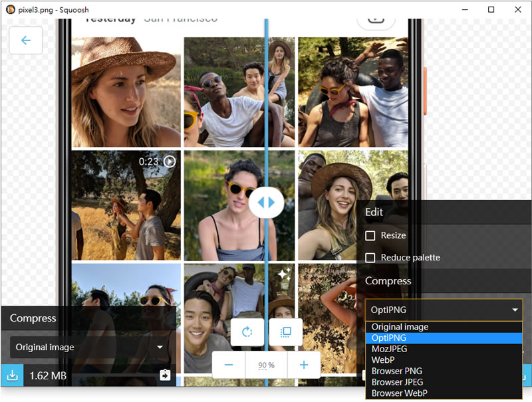Select Original image in the open list
The image size is (532, 402).
tap(400, 327)
